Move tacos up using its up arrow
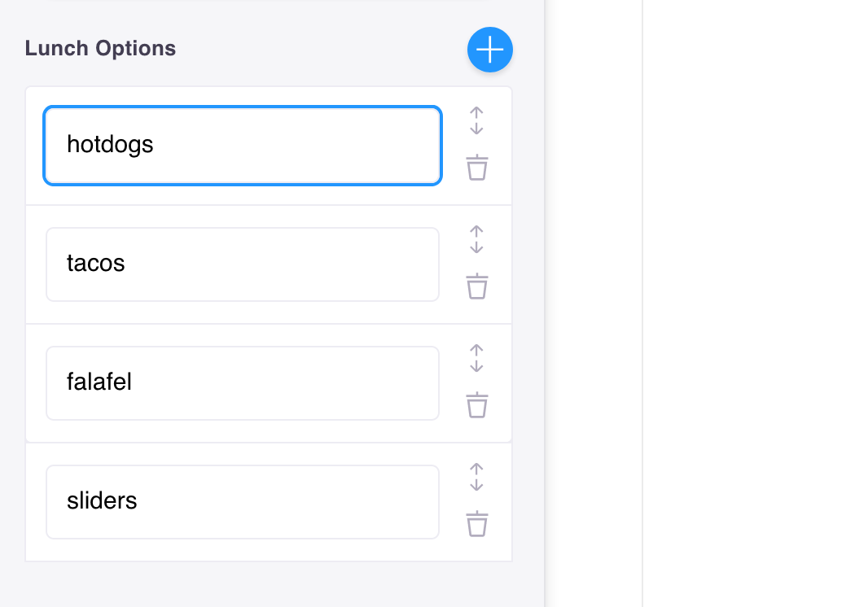The image size is (868, 607). 476,232
